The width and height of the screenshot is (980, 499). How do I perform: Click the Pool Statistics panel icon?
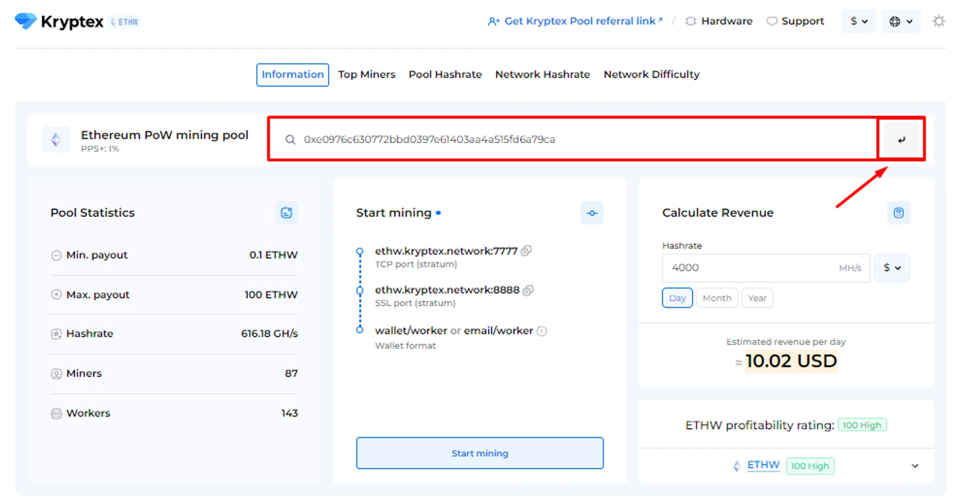[x=286, y=213]
